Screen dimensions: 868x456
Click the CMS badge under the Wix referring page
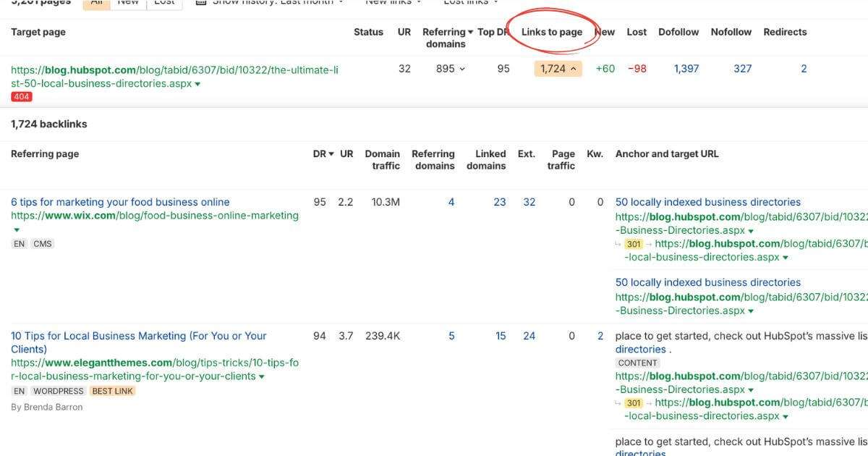pos(42,243)
